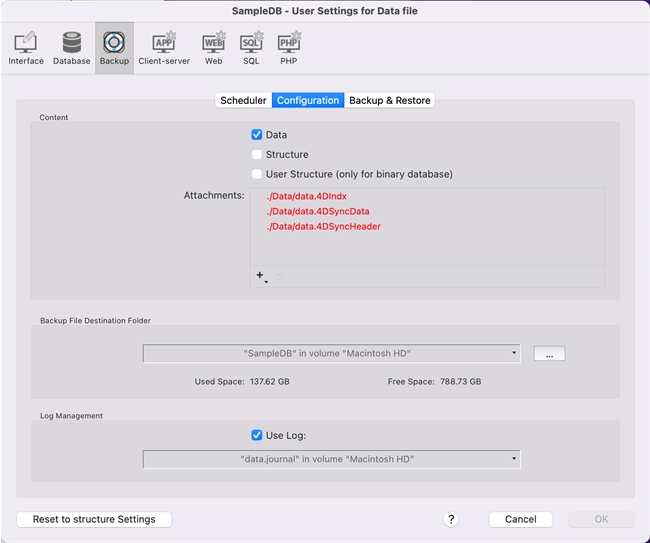Click the plus icon to add attachment

(260, 275)
